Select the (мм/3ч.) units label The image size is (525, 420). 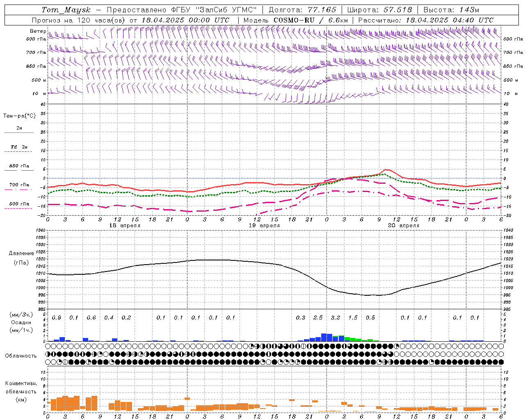point(21,315)
